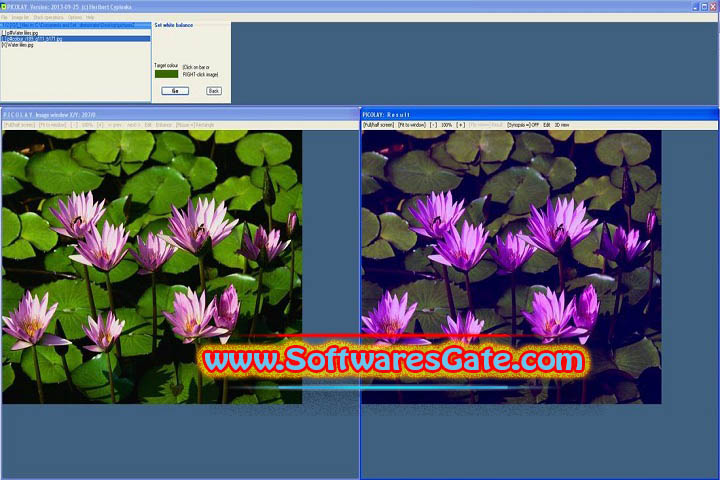
Task: Click the Go button
Action: coord(175,91)
